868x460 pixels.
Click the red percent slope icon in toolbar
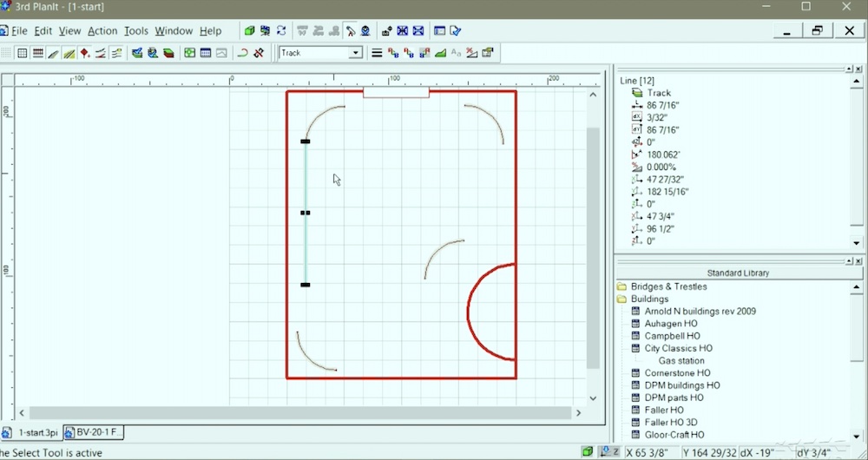471,53
